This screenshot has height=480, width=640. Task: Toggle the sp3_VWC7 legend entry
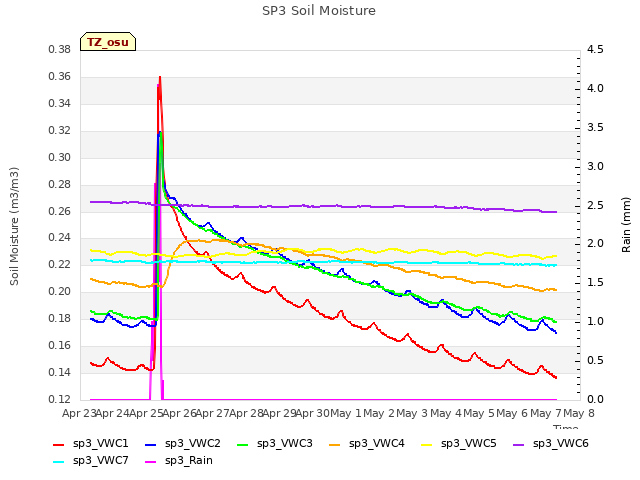[x=91, y=461]
